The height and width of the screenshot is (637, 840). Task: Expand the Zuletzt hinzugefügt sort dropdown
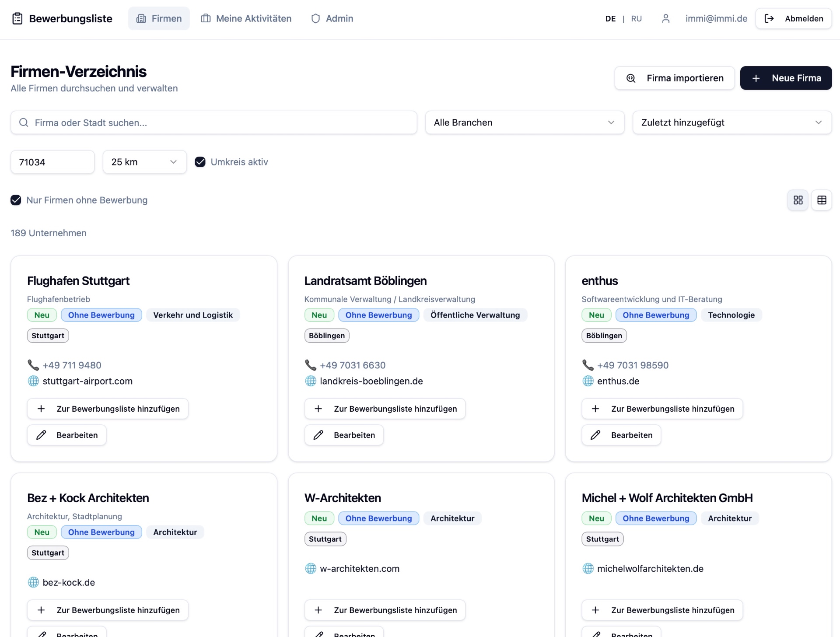pyautogui.click(x=732, y=122)
